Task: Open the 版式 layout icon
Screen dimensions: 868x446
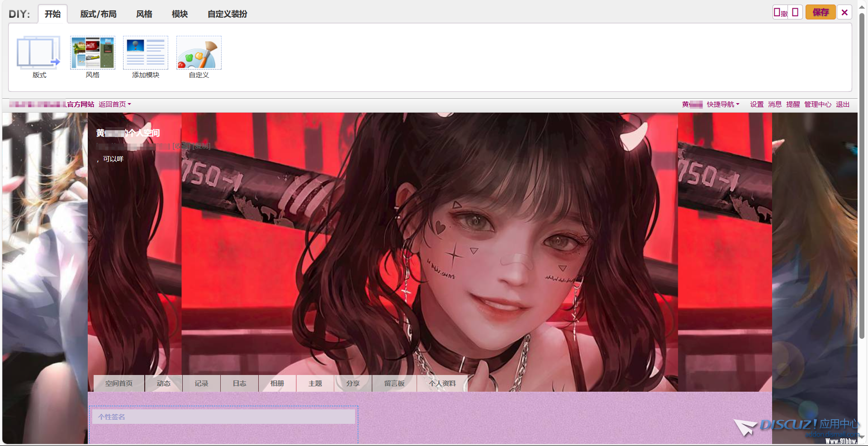Action: [x=39, y=53]
